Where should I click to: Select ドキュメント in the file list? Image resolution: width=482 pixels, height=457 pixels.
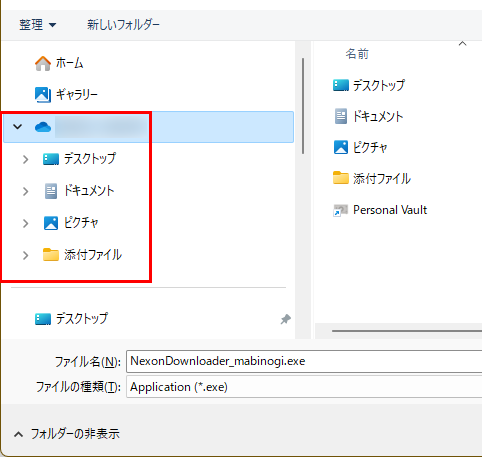click(x=378, y=116)
